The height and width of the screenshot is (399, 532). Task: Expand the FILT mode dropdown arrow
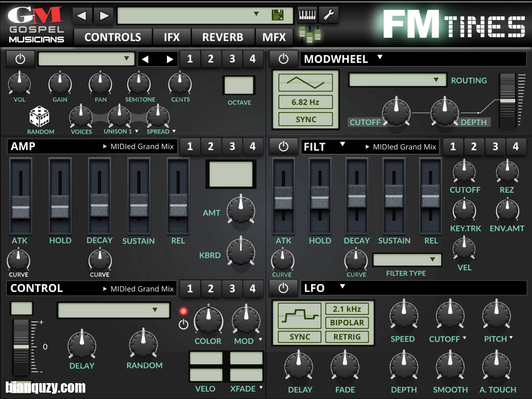(x=342, y=144)
